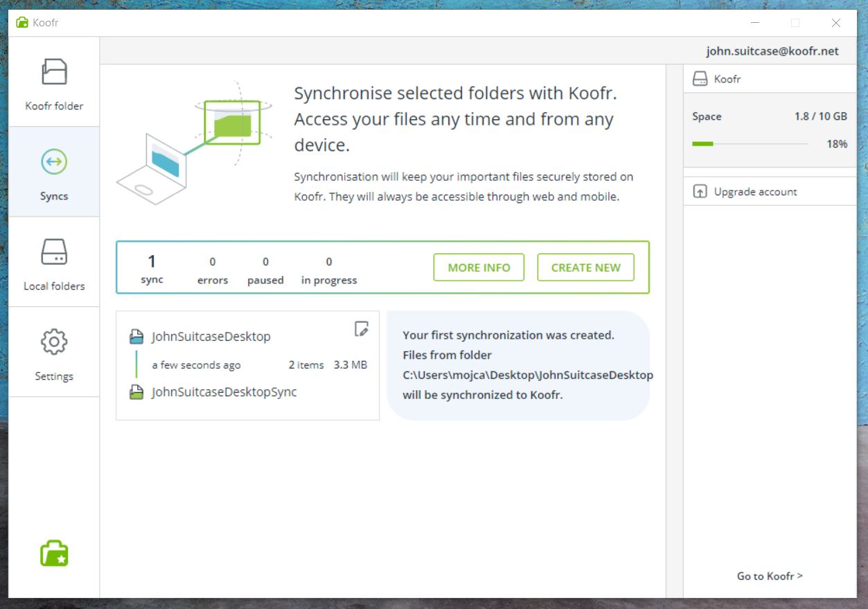Click the Space usage progress bar
This screenshot has height=609, width=868.
click(x=750, y=144)
